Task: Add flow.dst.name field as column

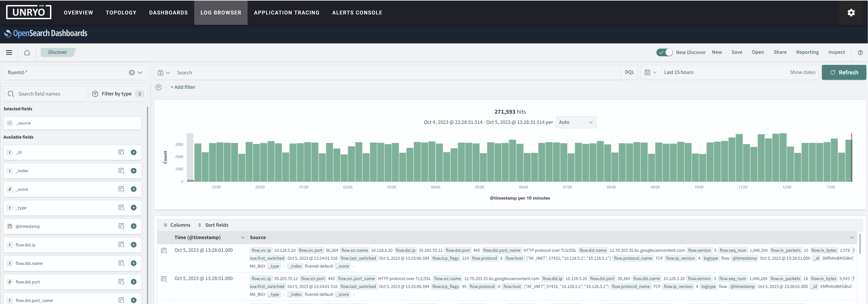Action: click(134, 264)
